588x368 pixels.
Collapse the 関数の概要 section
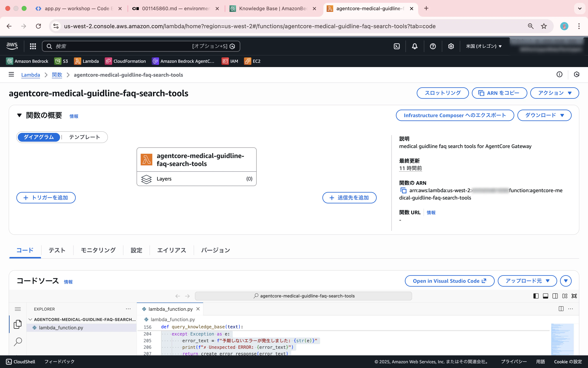[19, 115]
